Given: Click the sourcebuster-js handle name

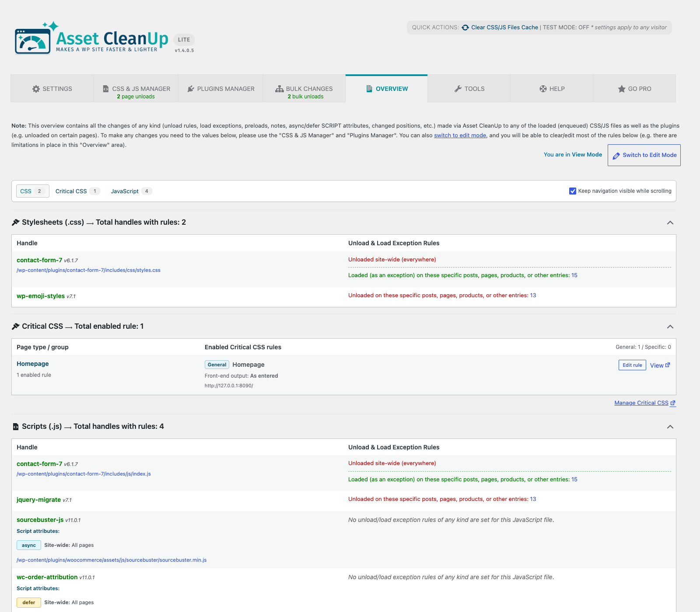Looking at the screenshot, I should tap(40, 520).
